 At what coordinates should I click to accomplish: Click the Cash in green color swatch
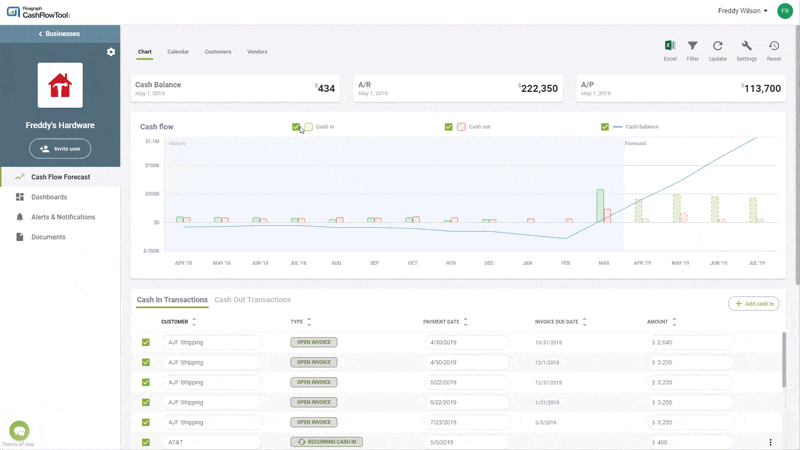[308, 127]
